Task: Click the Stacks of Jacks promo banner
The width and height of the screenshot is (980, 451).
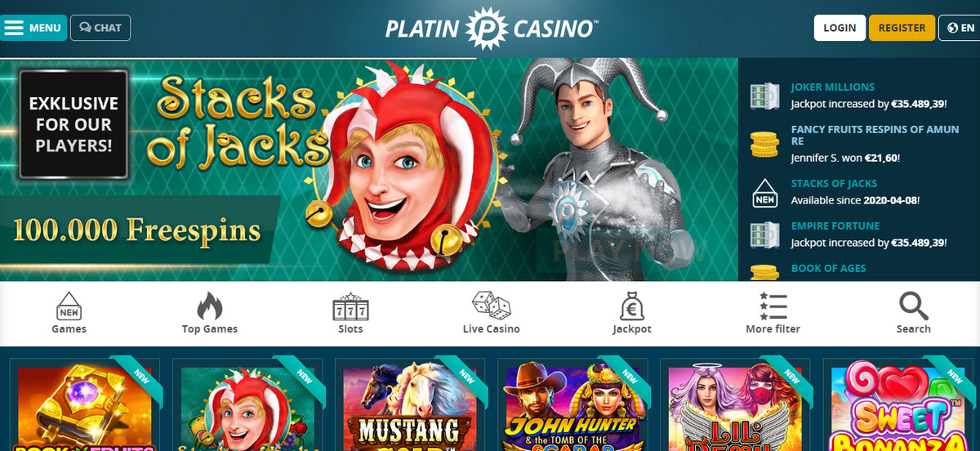Action: pyautogui.click(x=369, y=169)
